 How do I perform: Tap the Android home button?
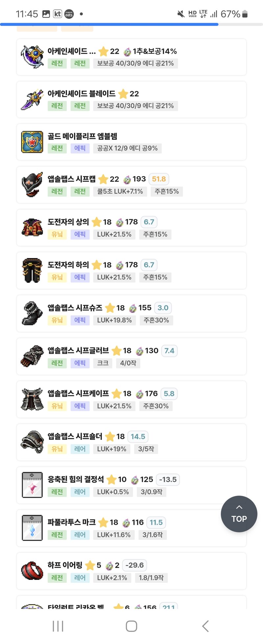pos(131,626)
